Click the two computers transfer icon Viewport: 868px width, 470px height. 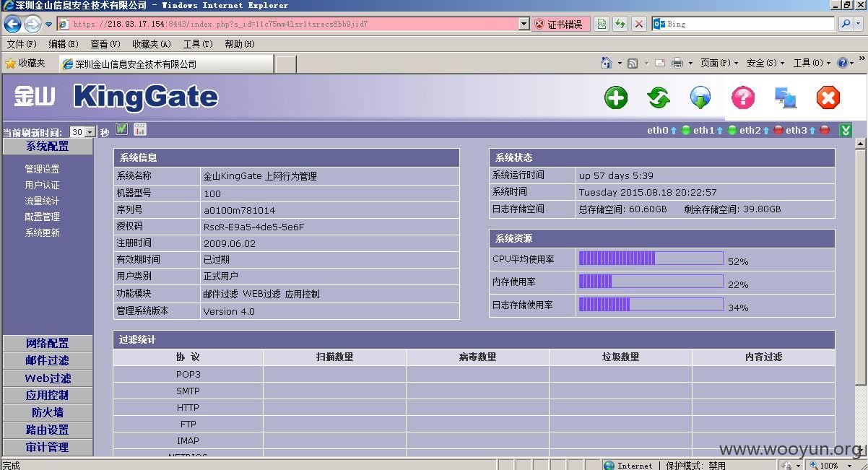coord(785,97)
